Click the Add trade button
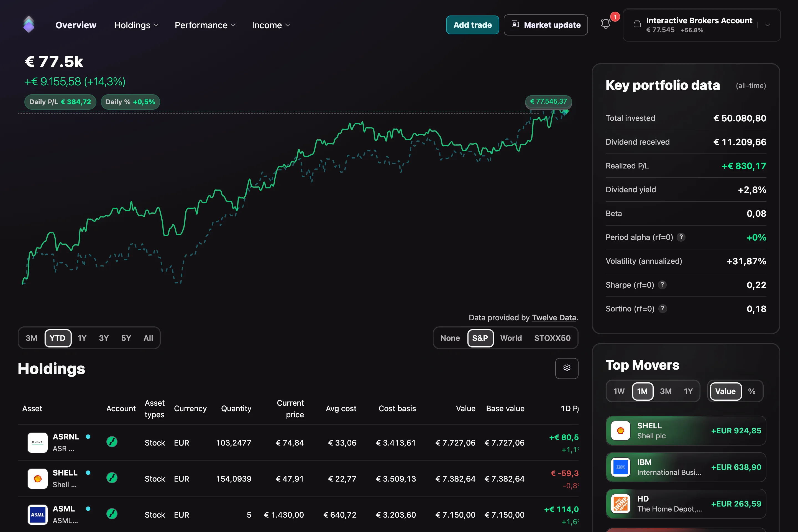Image resolution: width=798 pixels, height=532 pixels. pos(472,25)
